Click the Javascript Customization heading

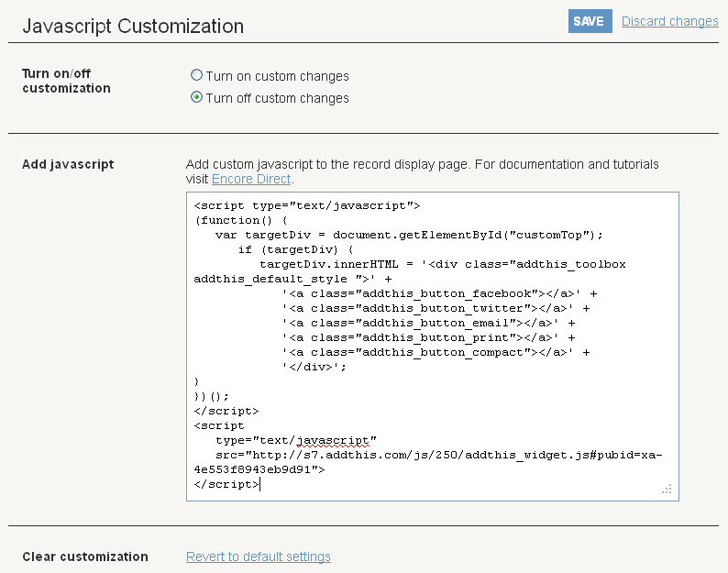133,26
